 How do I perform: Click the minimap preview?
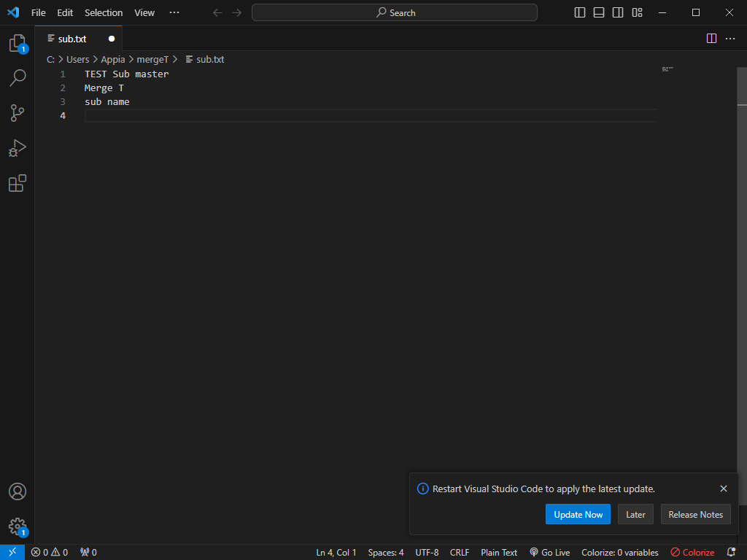(667, 69)
